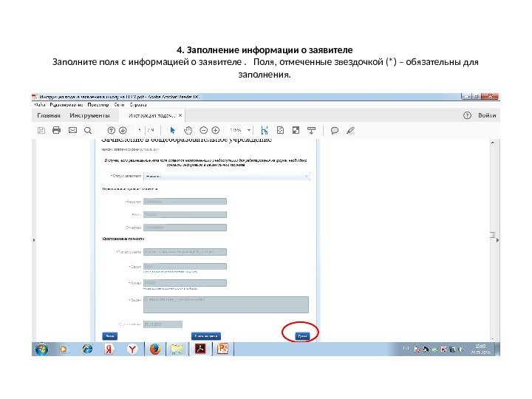The width and height of the screenshot is (532, 399).
Task: Click the fit full page icon
Action: pyautogui.click(x=280, y=130)
